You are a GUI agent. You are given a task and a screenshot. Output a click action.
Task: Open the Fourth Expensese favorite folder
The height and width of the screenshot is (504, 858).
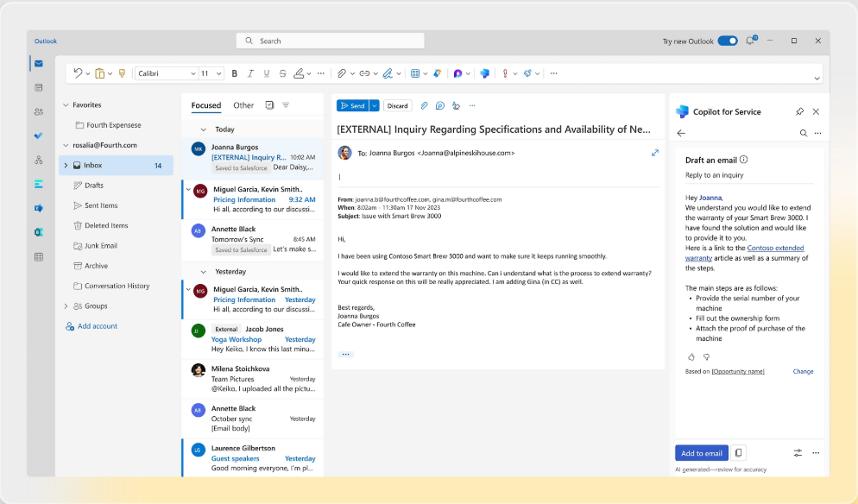click(113, 125)
